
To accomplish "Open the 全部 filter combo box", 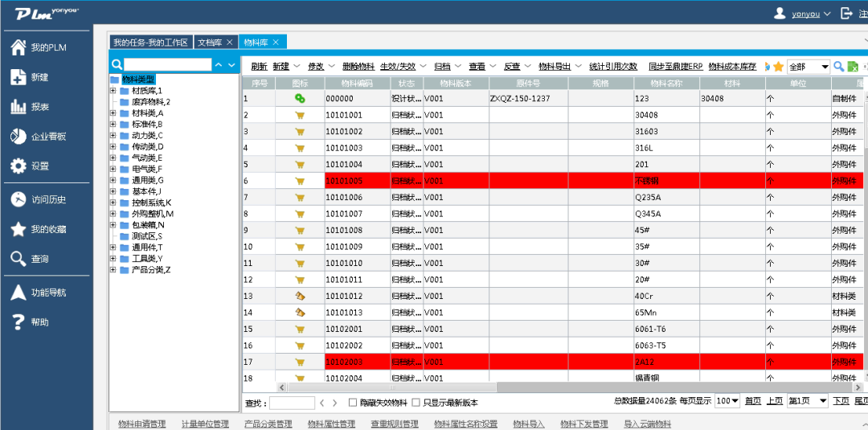I will [x=809, y=67].
